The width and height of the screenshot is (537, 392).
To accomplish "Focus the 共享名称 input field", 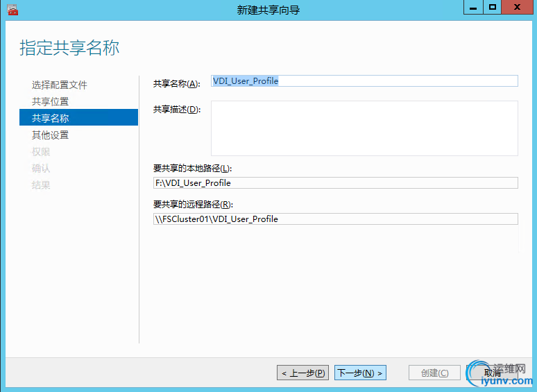I will point(364,80).
